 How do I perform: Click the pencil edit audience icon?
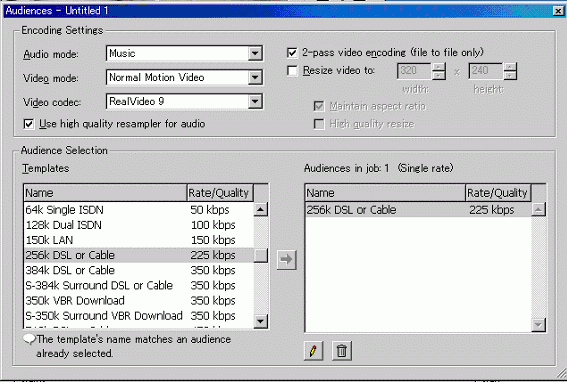[x=313, y=351]
